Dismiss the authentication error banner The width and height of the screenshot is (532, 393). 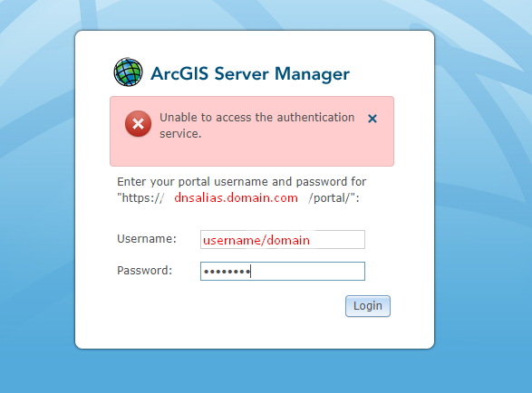(x=372, y=119)
